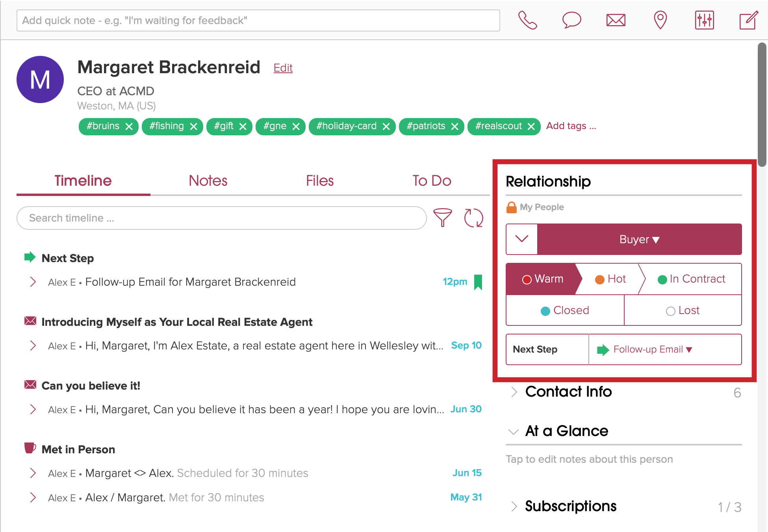Screen dimensions: 768x532
Task: Click the envelope email icon in toolbar
Action: click(x=616, y=20)
